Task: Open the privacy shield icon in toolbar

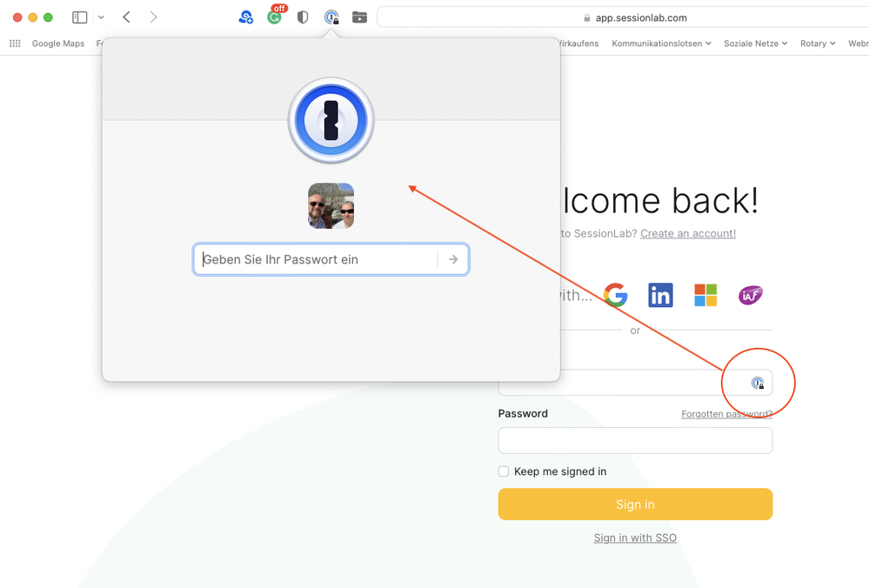Action: (303, 17)
